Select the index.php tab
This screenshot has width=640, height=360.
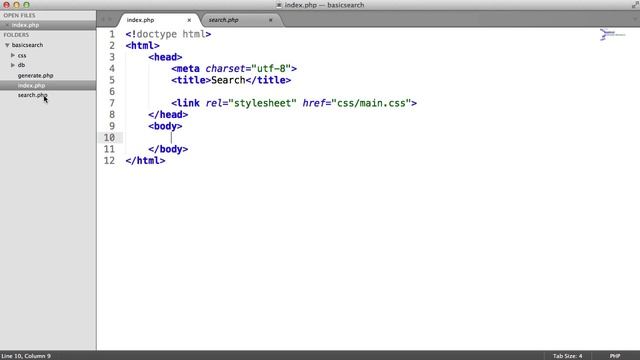(140, 20)
